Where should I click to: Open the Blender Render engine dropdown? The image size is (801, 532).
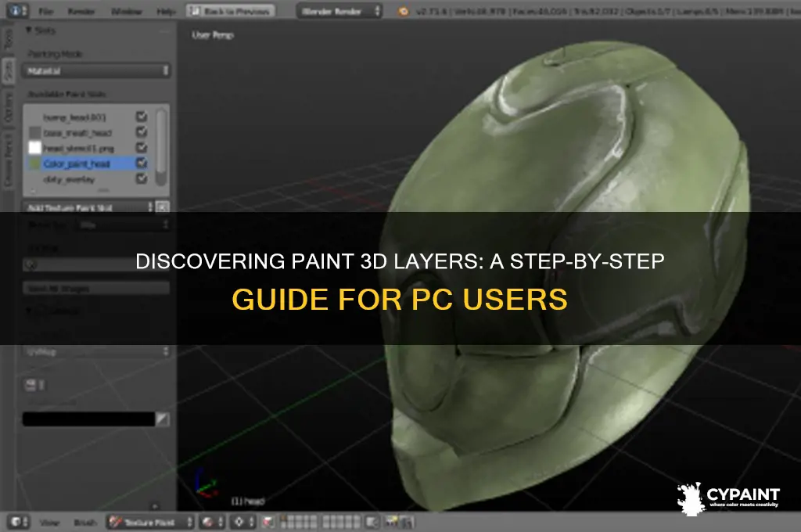(x=339, y=11)
